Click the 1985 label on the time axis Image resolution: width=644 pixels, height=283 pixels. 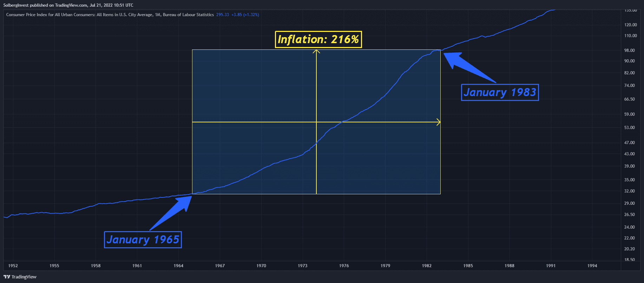click(468, 266)
